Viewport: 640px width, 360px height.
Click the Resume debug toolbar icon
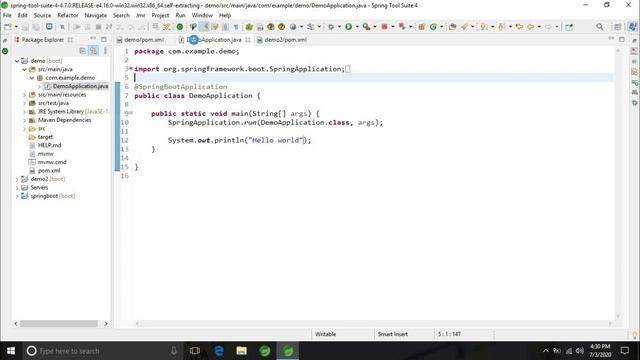[77, 27]
